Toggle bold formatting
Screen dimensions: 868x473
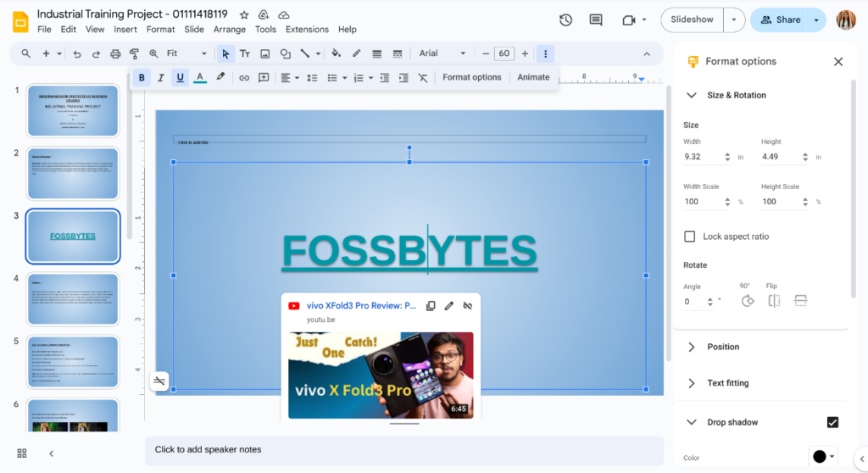coord(142,77)
